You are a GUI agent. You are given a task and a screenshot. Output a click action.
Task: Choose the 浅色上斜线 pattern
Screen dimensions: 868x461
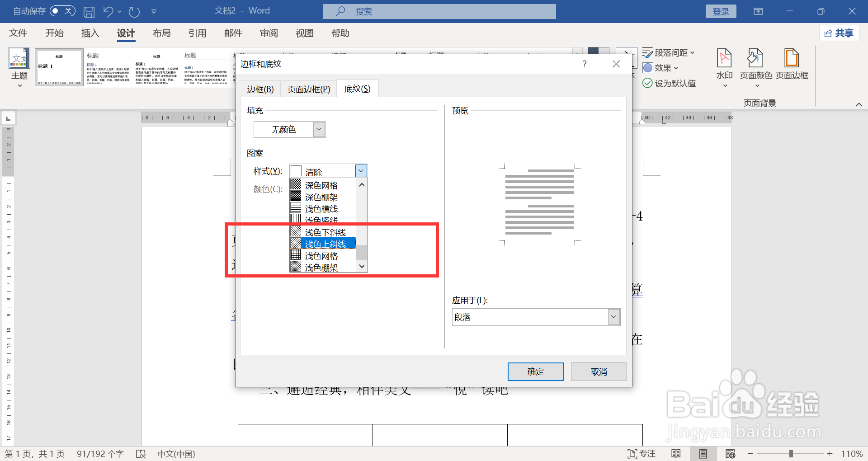[322, 244]
